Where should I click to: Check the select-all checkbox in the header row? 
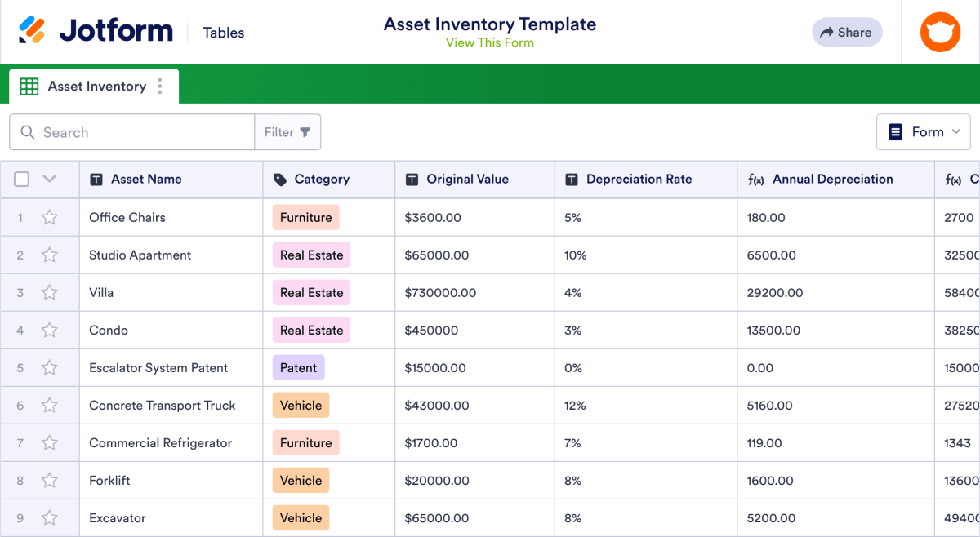coord(21,178)
